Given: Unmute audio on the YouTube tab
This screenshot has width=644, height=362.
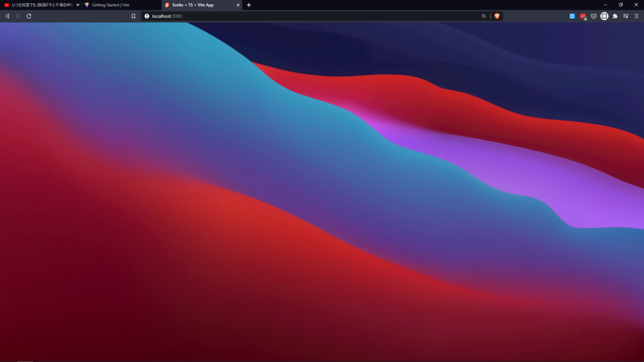Looking at the screenshot, I should coord(78,5).
